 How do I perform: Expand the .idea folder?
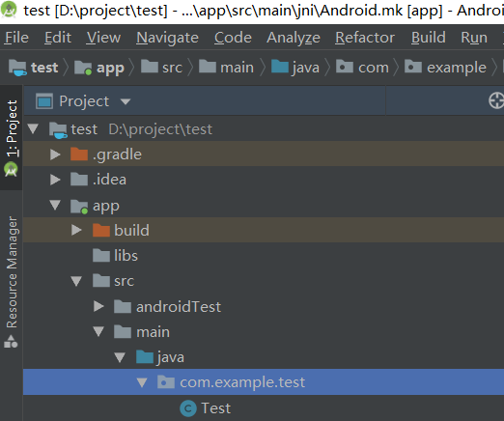(55, 180)
